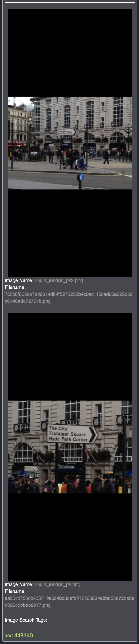The height and width of the screenshot is (644, 139).
Task: Select the Fsurv_london_ps.png image name
Action: coord(57,584)
